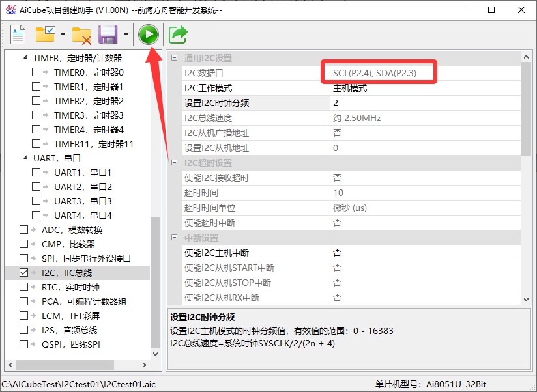Check the CMP 比较器 box
The width and height of the screenshot is (537, 392).
[x=23, y=244]
